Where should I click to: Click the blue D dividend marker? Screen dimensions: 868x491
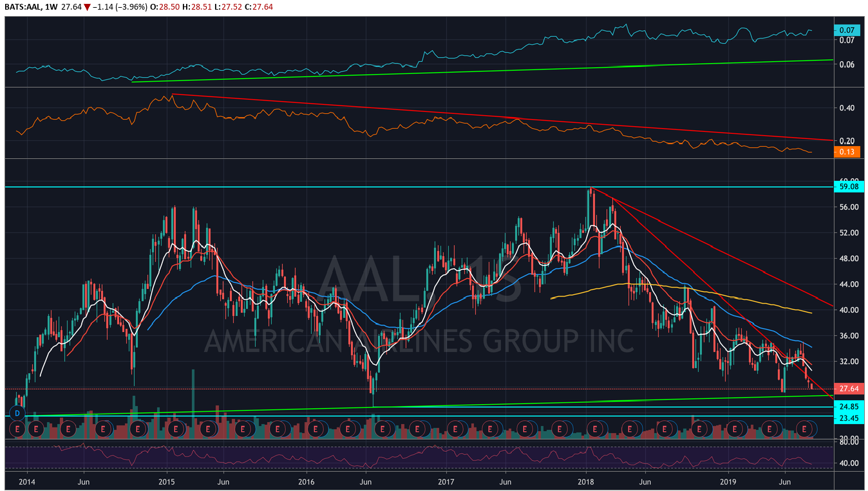[17, 412]
